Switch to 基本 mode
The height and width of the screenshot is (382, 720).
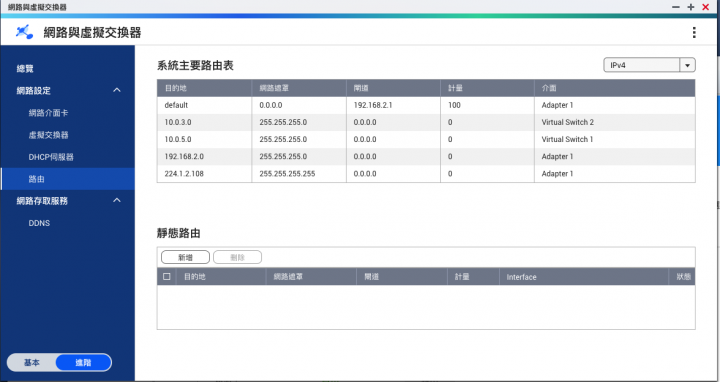pos(32,362)
